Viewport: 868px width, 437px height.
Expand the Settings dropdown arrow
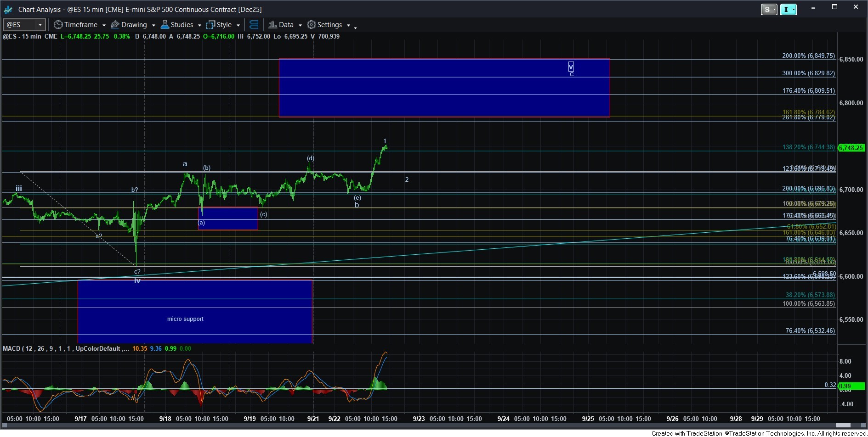(348, 25)
